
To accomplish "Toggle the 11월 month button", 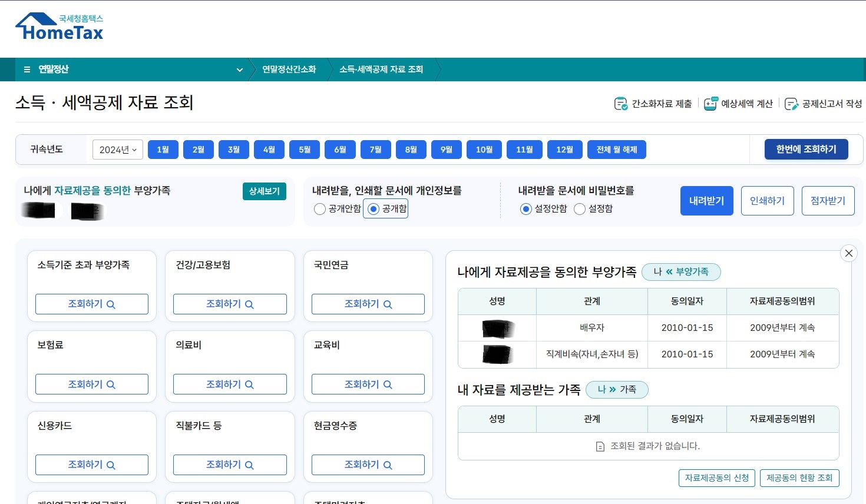I will click(524, 150).
